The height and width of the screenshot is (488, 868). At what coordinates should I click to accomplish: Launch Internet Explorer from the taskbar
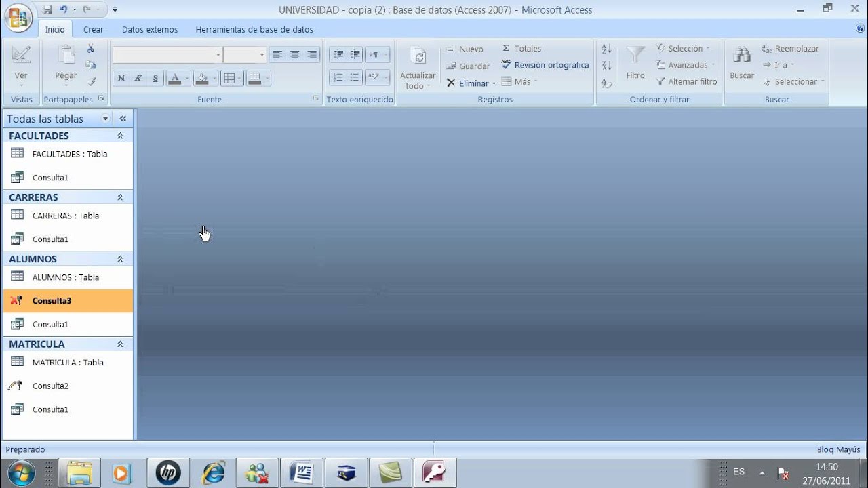pyautogui.click(x=213, y=472)
